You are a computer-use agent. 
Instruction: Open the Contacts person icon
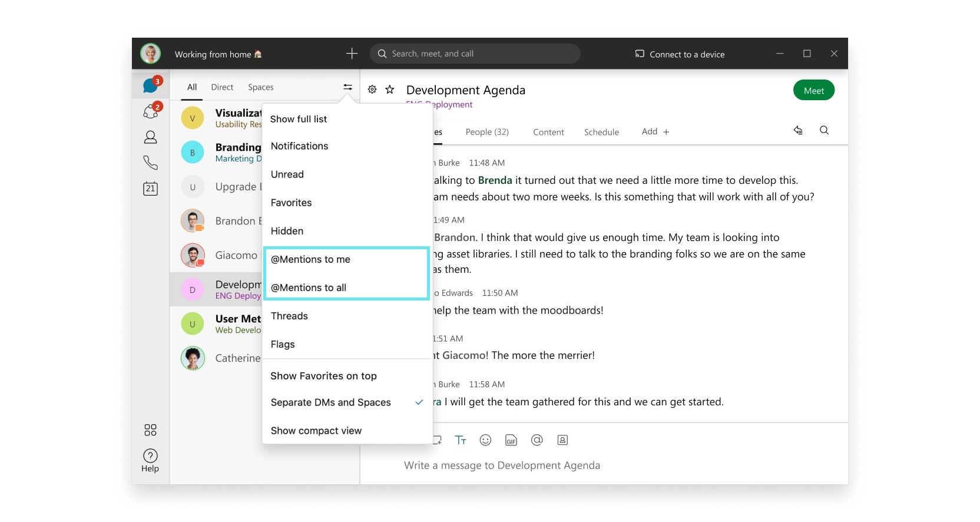click(x=151, y=137)
